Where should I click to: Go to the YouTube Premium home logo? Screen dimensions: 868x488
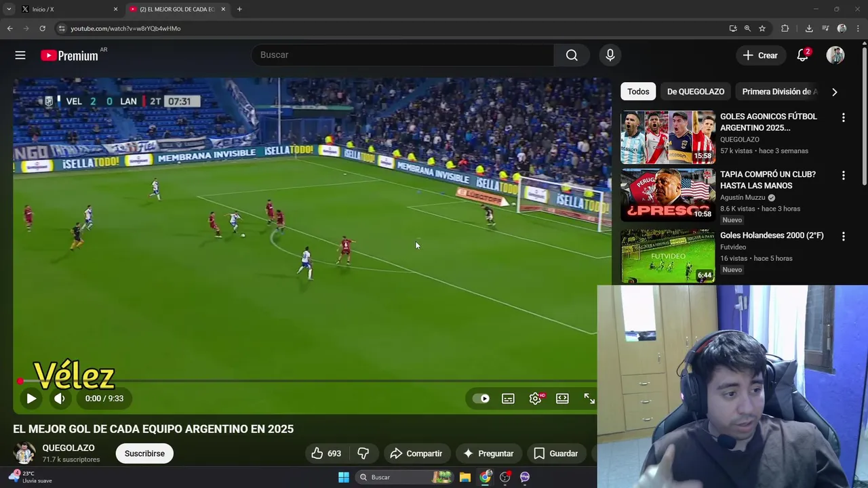click(70, 56)
